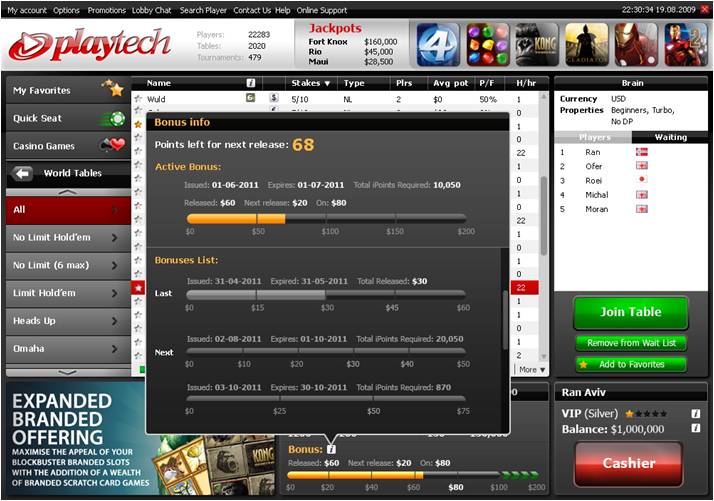Expand No Limit (6 max) category
This screenshot has height=501, width=714.
tap(114, 266)
